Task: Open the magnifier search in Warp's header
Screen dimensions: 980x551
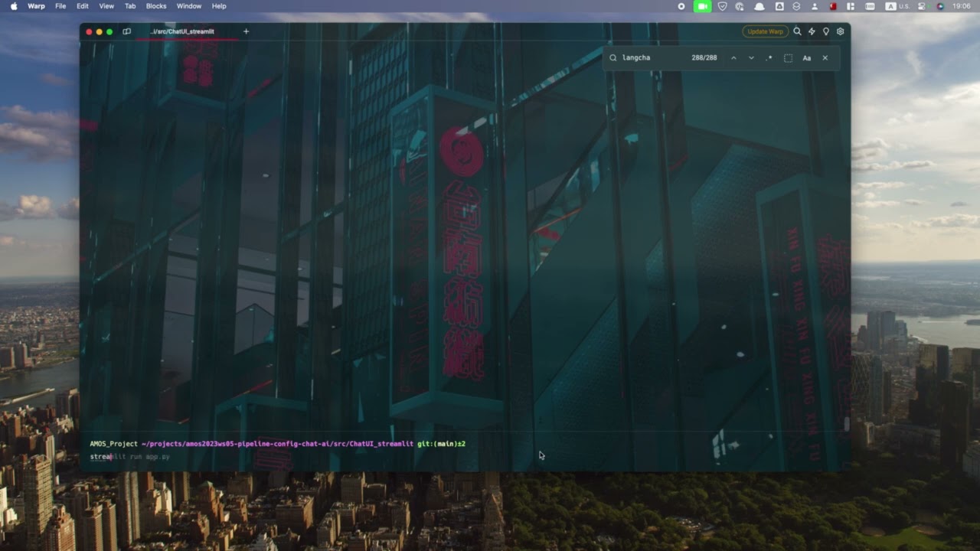Action: [797, 31]
